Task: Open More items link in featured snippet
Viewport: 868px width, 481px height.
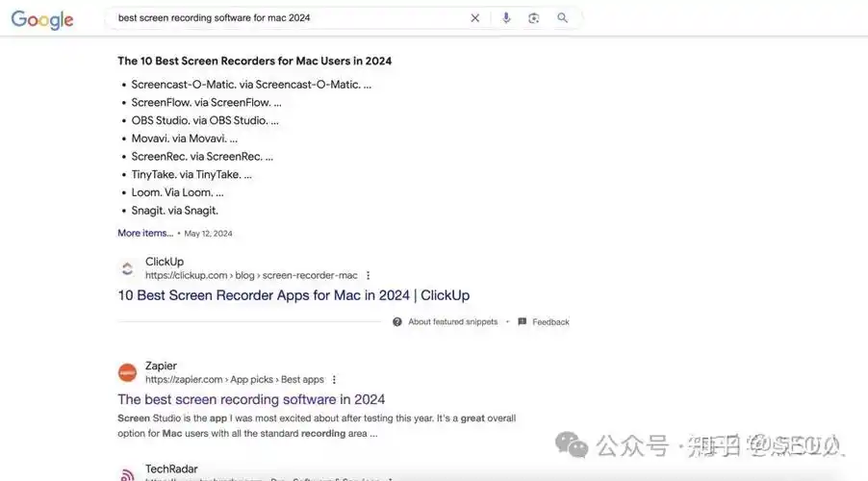Action: coord(145,233)
